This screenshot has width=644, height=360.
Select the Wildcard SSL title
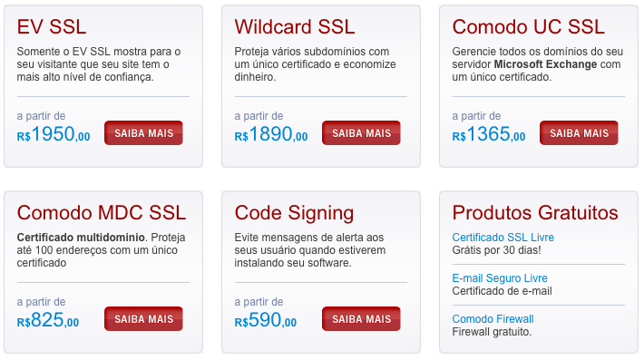pos(295,26)
